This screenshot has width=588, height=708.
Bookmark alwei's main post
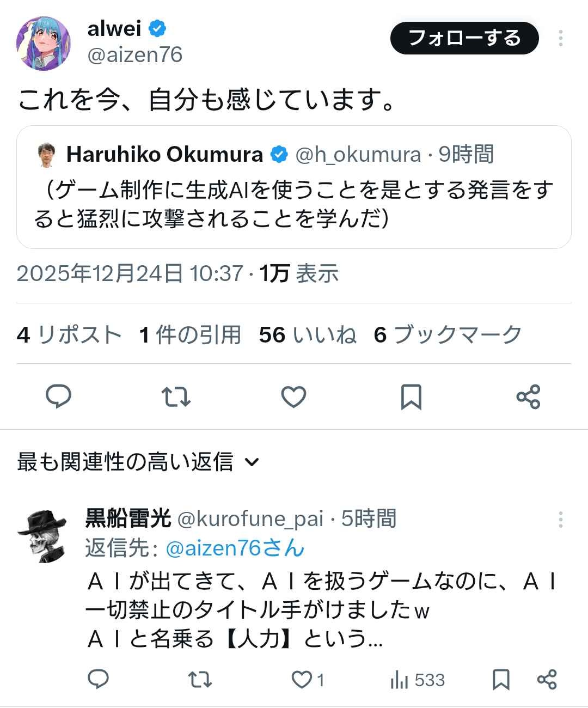coord(411,396)
